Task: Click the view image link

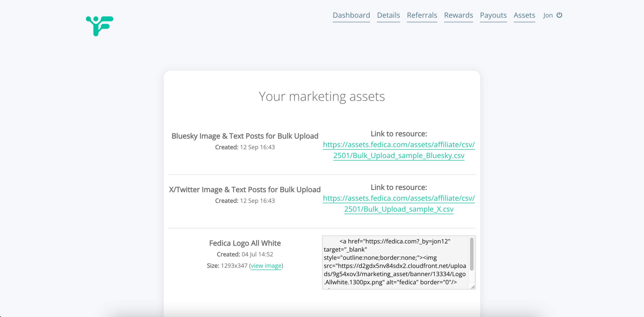Action: (266, 266)
